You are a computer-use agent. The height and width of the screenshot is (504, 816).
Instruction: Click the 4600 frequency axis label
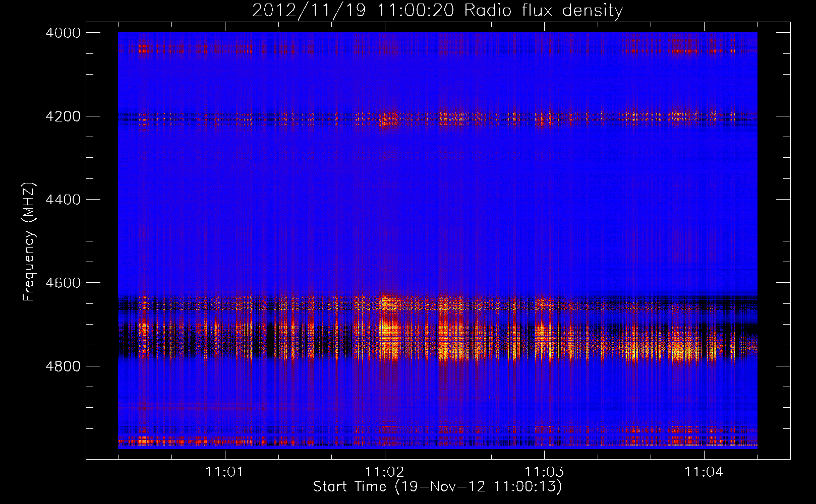(63, 283)
